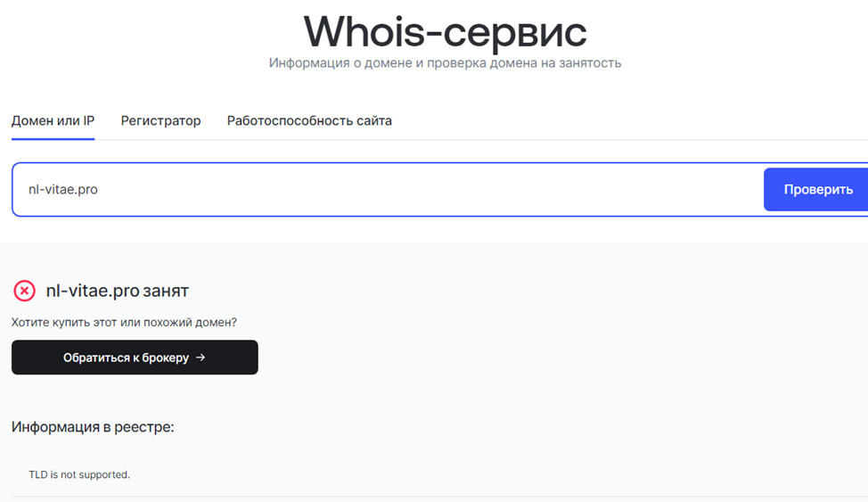This screenshot has width=868, height=502.
Task: Click the subtitle about domain information
Action: tap(445, 63)
